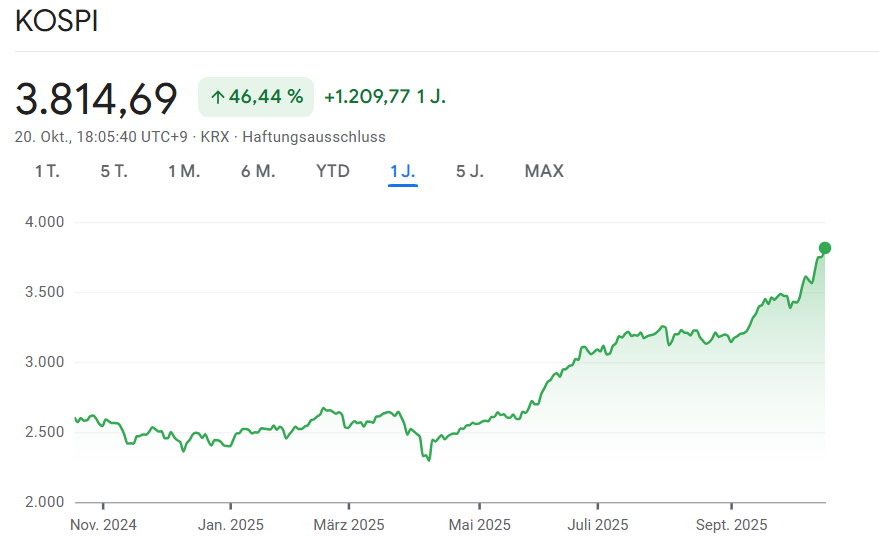Switch to the 5 T. range tab
Screen dimensions: 879x541
[114, 171]
